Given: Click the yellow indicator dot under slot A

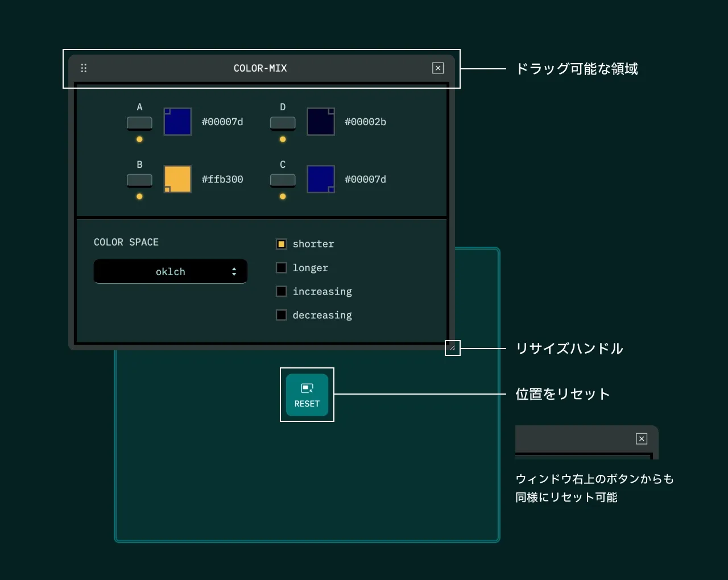Looking at the screenshot, I should pos(139,139).
